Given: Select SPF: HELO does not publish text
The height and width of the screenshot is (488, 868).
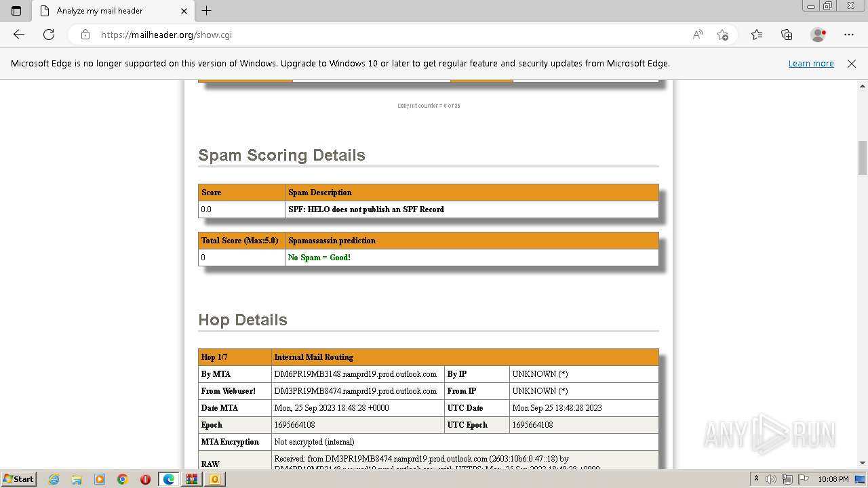Looking at the screenshot, I should [366, 209].
